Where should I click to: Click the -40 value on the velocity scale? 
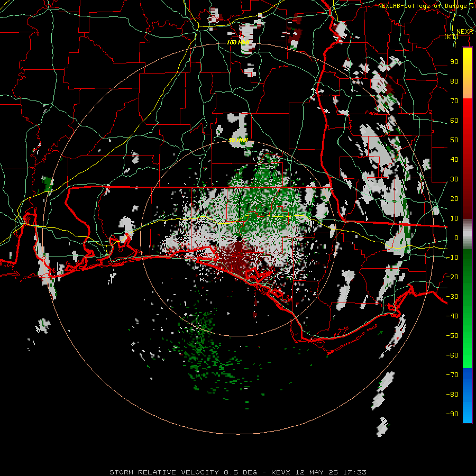point(452,316)
